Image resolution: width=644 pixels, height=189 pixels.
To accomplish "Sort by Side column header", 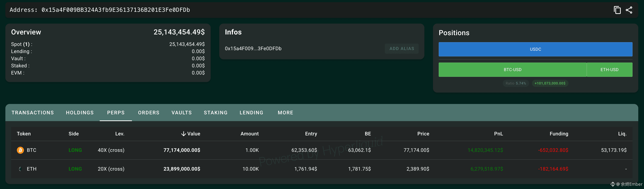I will [74, 134].
